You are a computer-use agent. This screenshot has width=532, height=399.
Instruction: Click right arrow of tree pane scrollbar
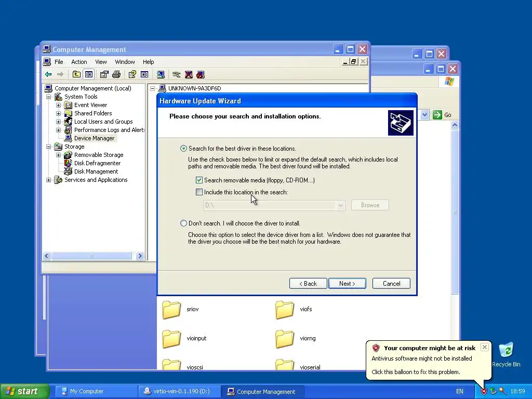coord(140,256)
